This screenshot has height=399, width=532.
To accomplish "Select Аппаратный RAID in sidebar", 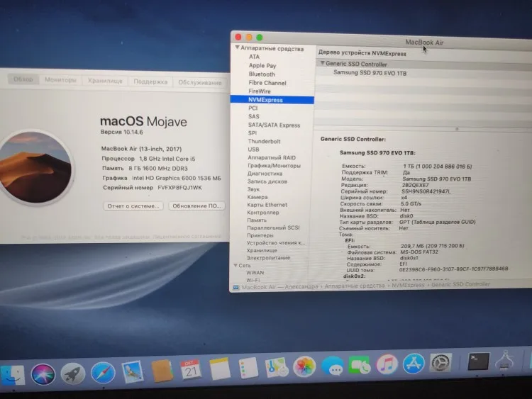I will (272, 157).
